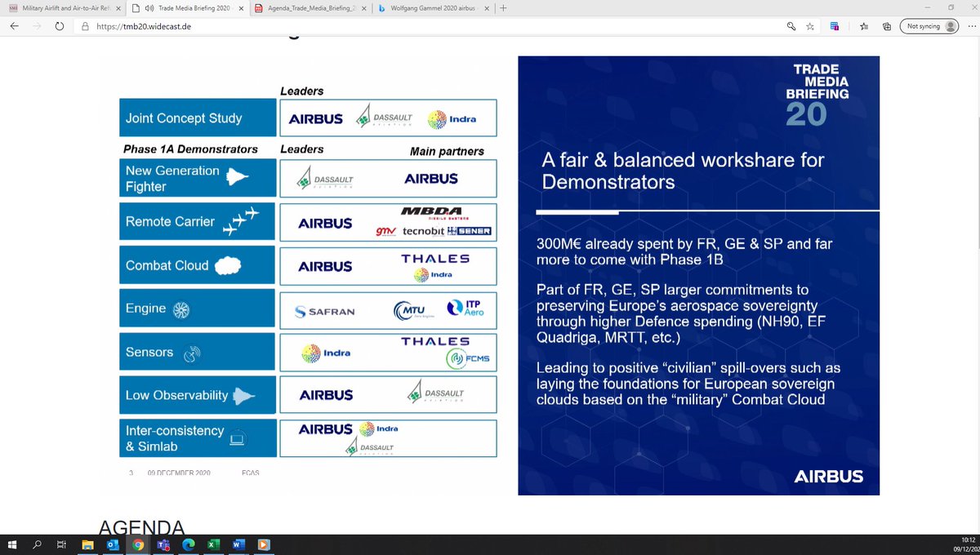This screenshot has height=555, width=980.
Task: Open File Explorer from taskbar
Action: pyautogui.click(x=87, y=544)
